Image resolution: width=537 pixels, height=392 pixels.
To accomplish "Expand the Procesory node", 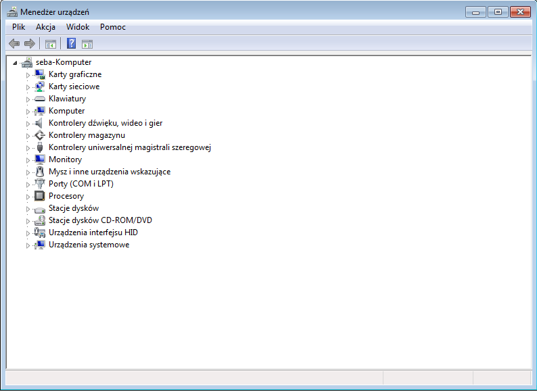I will click(x=28, y=197).
